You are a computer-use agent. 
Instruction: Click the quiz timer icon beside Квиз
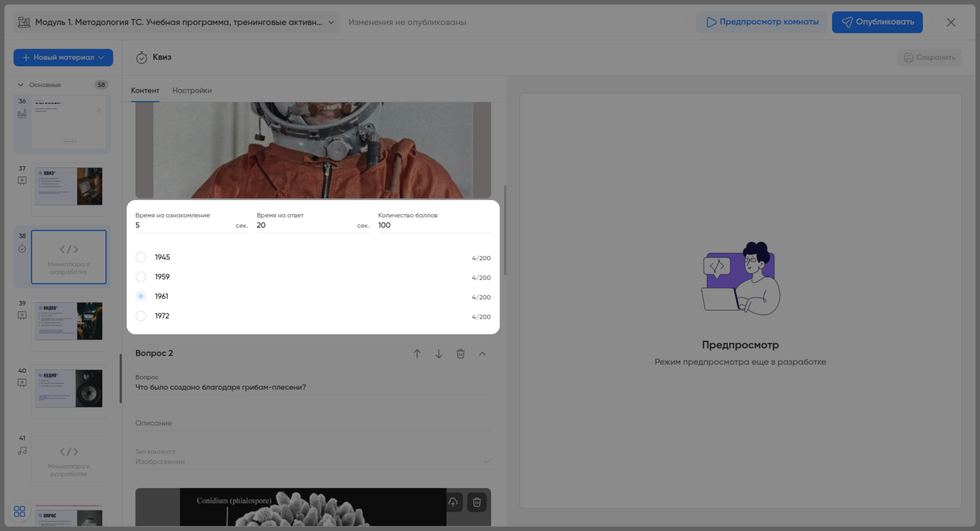(141, 57)
